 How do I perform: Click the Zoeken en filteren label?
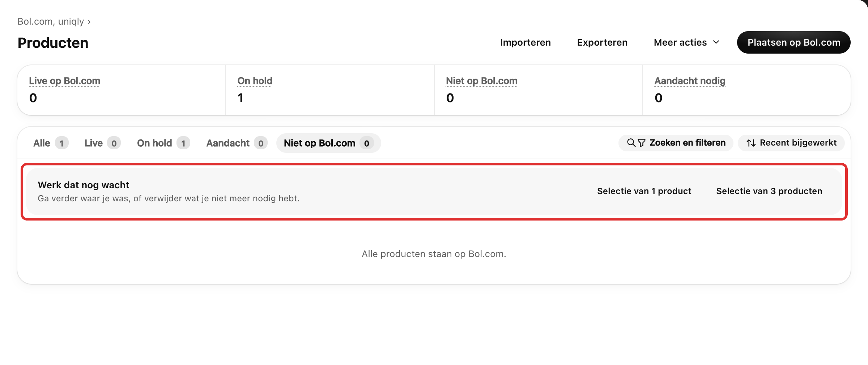pyautogui.click(x=688, y=143)
